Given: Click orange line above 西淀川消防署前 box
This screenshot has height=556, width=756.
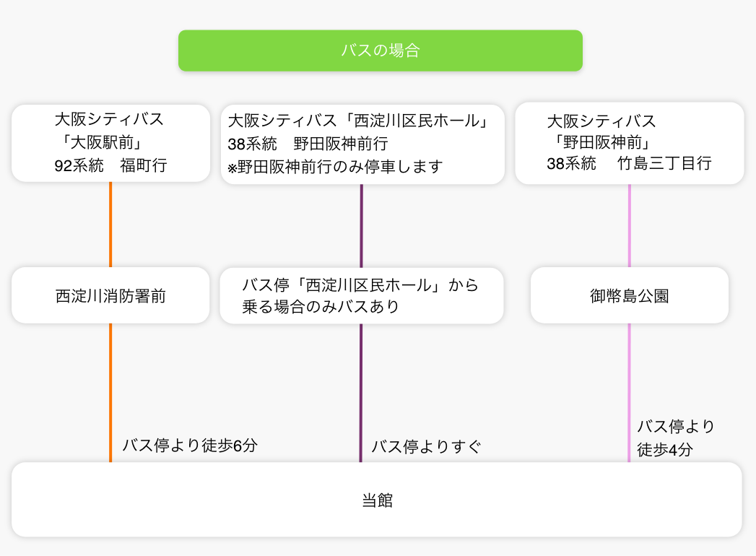Looking at the screenshot, I should point(110,224).
